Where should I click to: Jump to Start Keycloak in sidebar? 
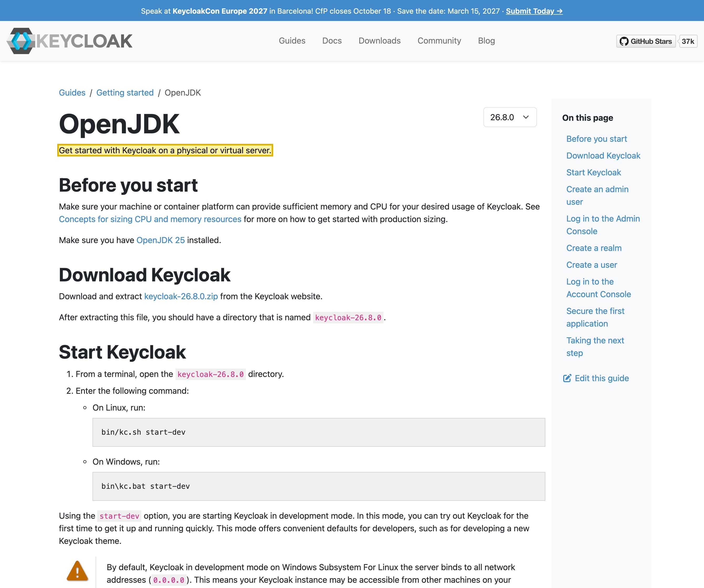593,172
